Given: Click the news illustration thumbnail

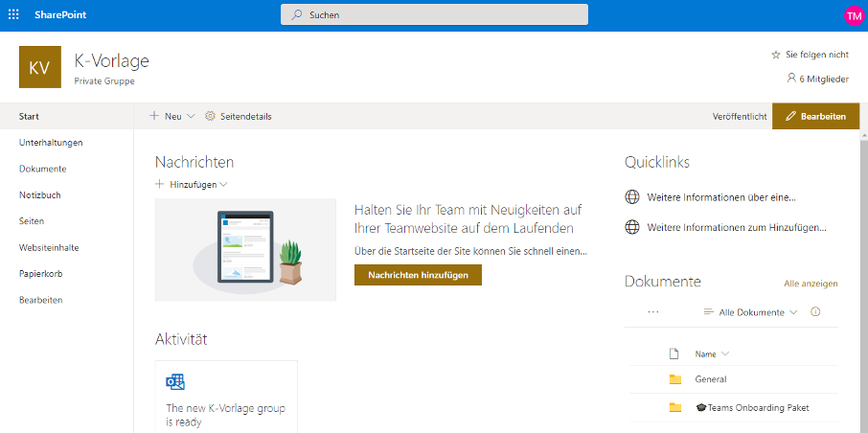Looking at the screenshot, I should click(x=245, y=250).
